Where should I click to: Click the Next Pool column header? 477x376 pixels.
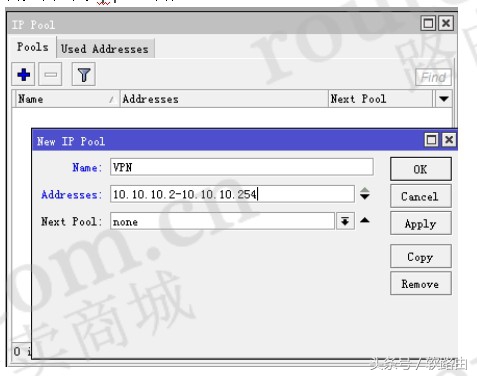pos(380,99)
